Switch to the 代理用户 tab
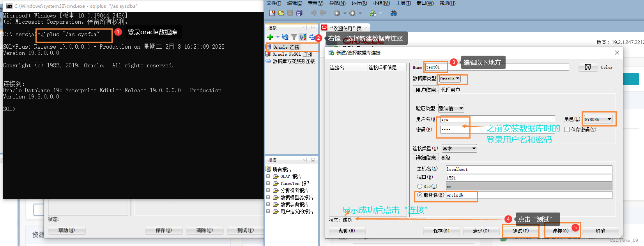 [450, 90]
